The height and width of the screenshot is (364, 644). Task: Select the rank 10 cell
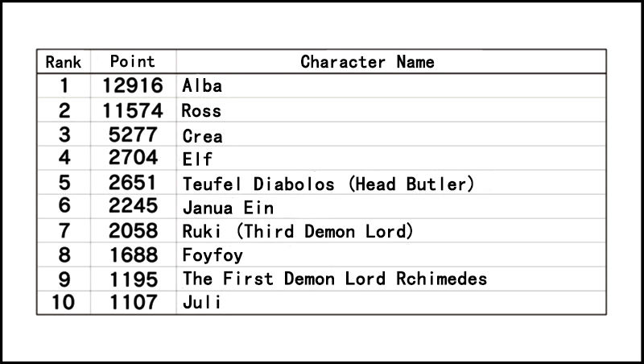click(64, 304)
